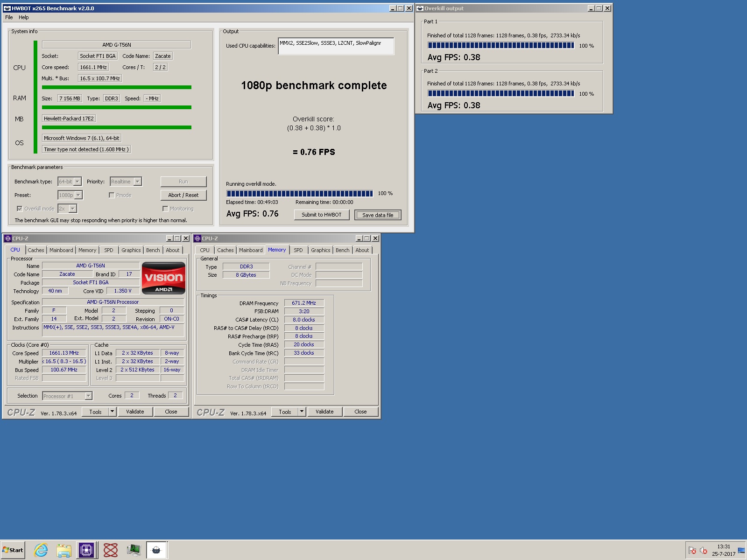
Task: Open the File menu in HWBOT benchmark
Action: point(9,17)
